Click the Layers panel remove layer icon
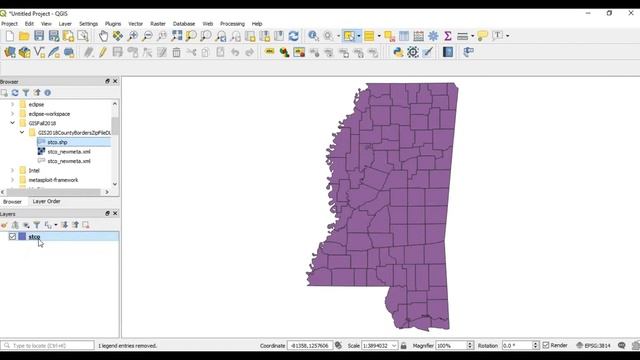 pos(86,225)
